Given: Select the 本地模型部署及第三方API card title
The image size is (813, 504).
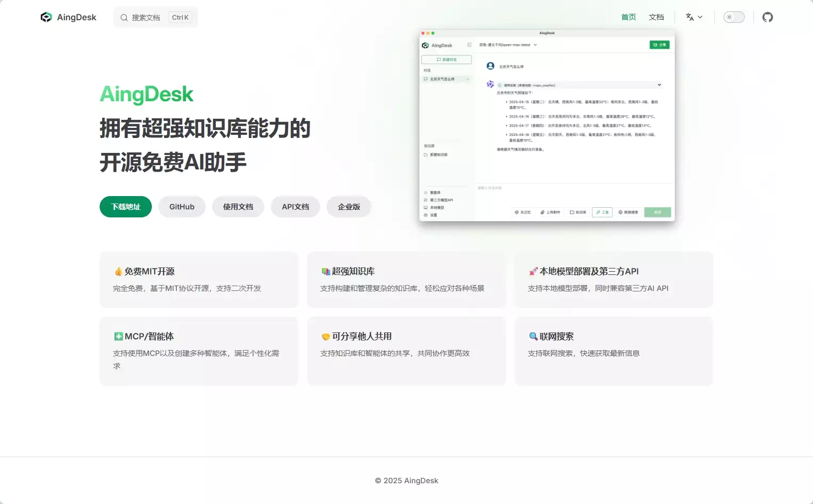Looking at the screenshot, I should pyautogui.click(x=589, y=272).
